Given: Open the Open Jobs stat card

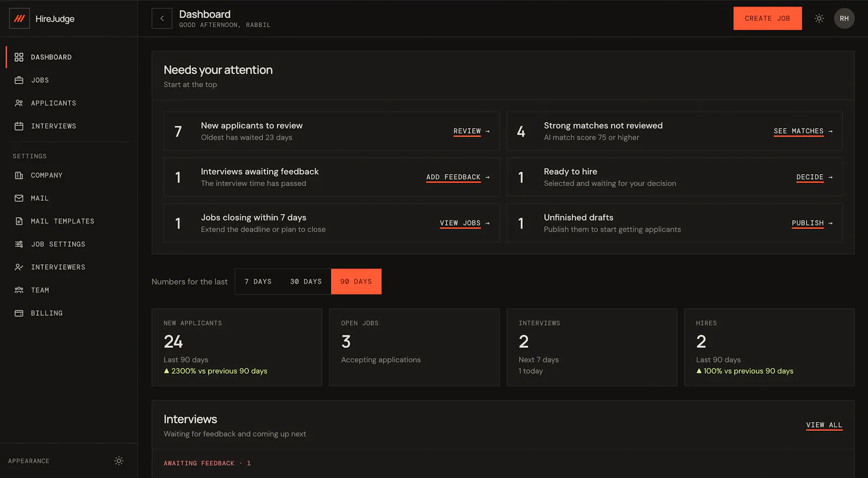Looking at the screenshot, I should [414, 347].
